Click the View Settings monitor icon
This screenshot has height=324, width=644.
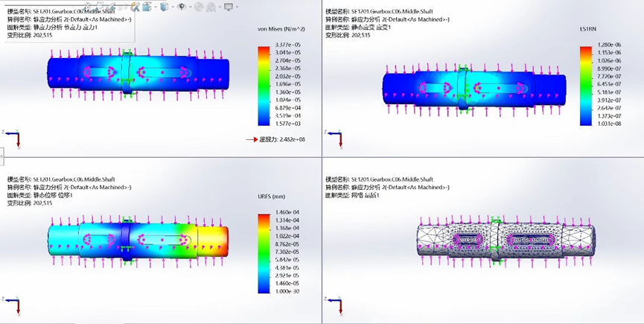point(228,7)
